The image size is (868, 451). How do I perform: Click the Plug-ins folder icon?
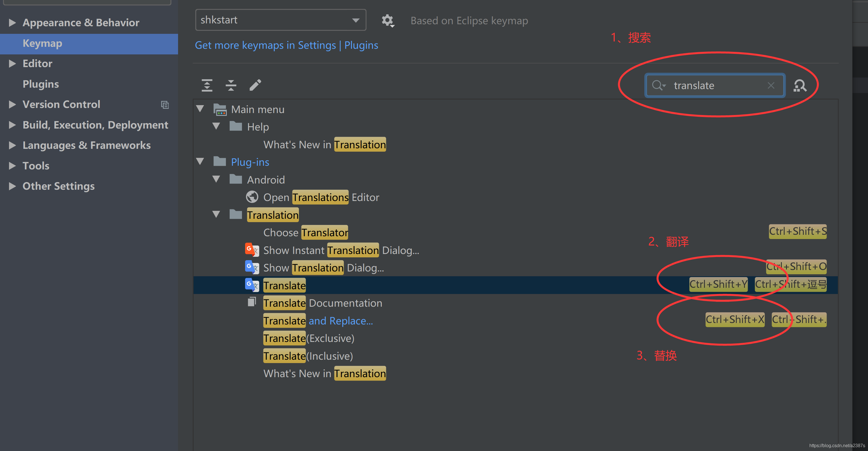(220, 162)
